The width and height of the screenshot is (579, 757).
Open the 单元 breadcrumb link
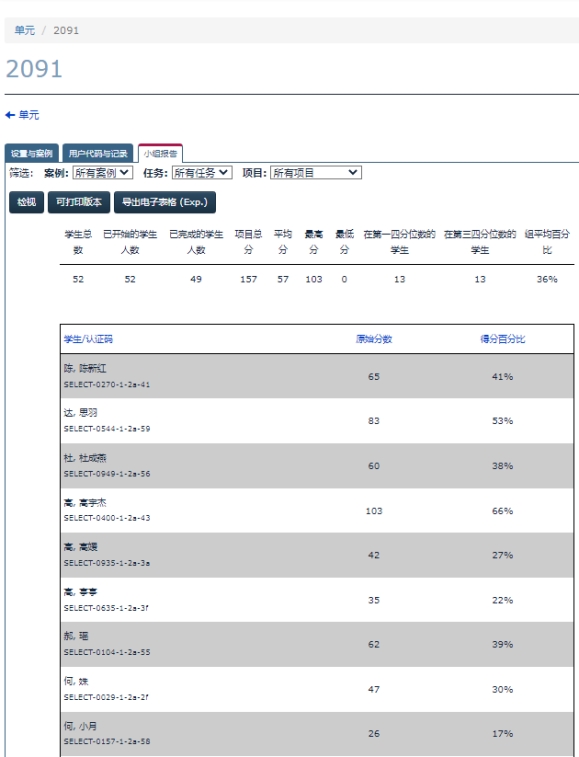pos(25,30)
